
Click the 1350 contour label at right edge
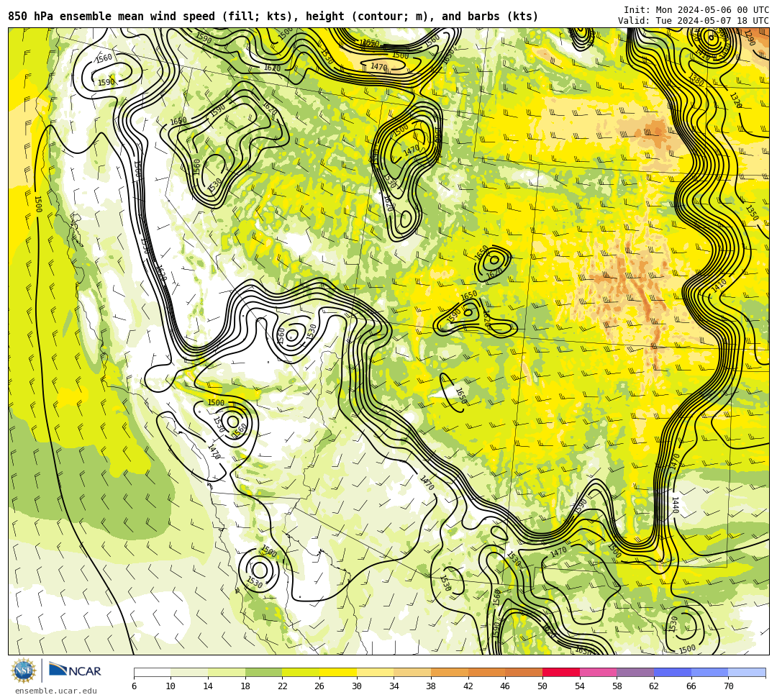click(752, 212)
